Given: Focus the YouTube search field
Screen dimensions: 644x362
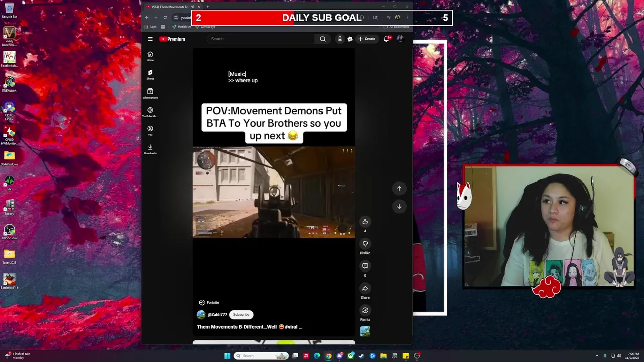Looking at the screenshot, I should pyautogui.click(x=262, y=39).
